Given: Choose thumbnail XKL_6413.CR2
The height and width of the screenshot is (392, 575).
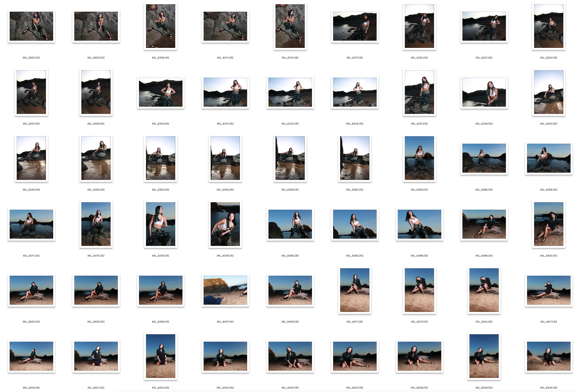Looking at the screenshot, I should point(419,290).
